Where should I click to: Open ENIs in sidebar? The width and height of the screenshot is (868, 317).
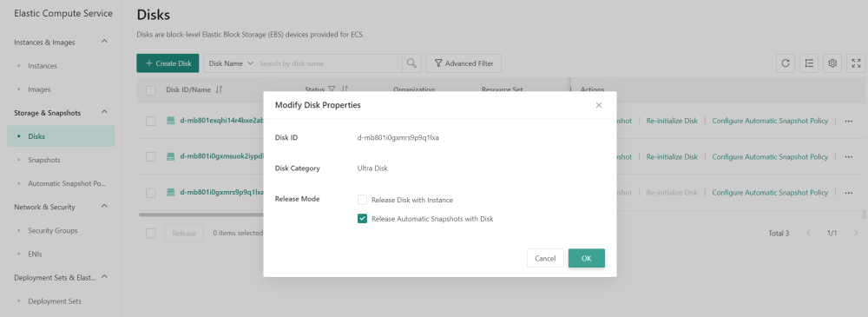point(35,254)
